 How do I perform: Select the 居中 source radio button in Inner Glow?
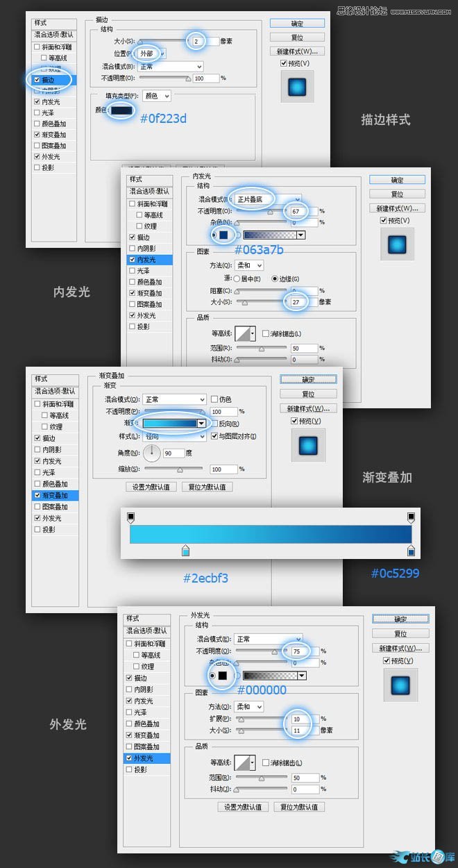[236, 278]
